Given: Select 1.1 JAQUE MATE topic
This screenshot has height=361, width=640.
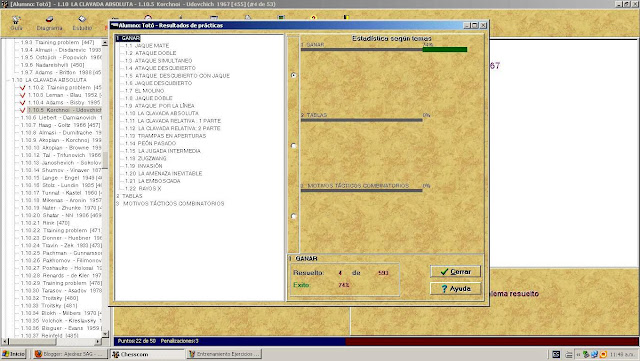Looking at the screenshot, I should click(x=147, y=46).
